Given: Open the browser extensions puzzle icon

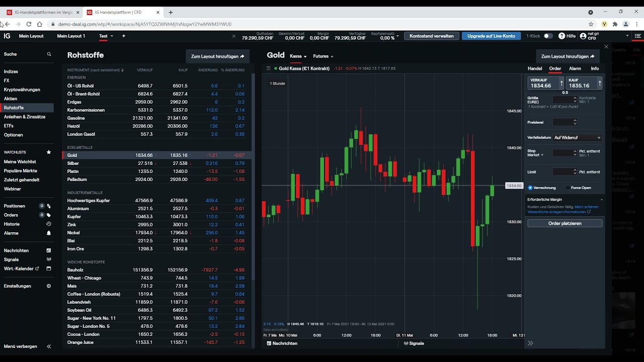Looking at the screenshot, I should (615, 24).
